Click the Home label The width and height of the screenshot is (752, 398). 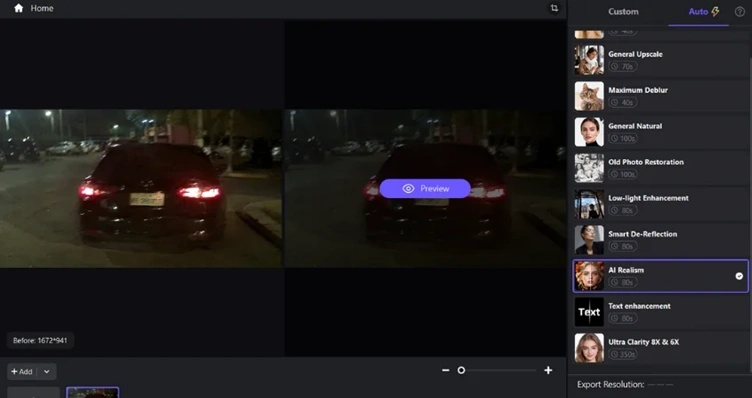[x=42, y=8]
